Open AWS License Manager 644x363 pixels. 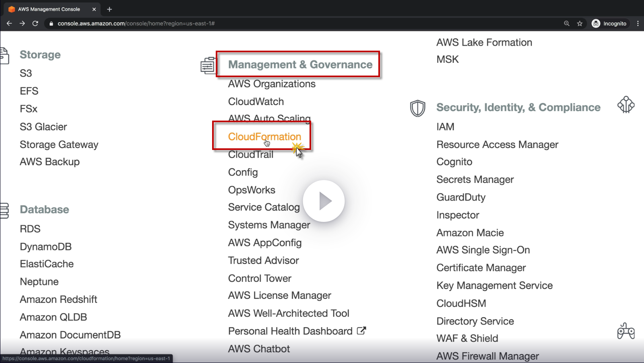(280, 295)
